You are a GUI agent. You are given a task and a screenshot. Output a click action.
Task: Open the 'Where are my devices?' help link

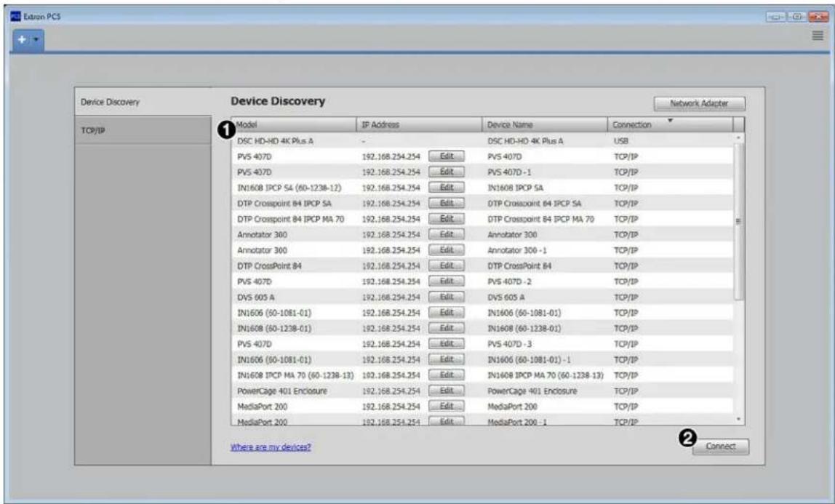[x=271, y=447]
